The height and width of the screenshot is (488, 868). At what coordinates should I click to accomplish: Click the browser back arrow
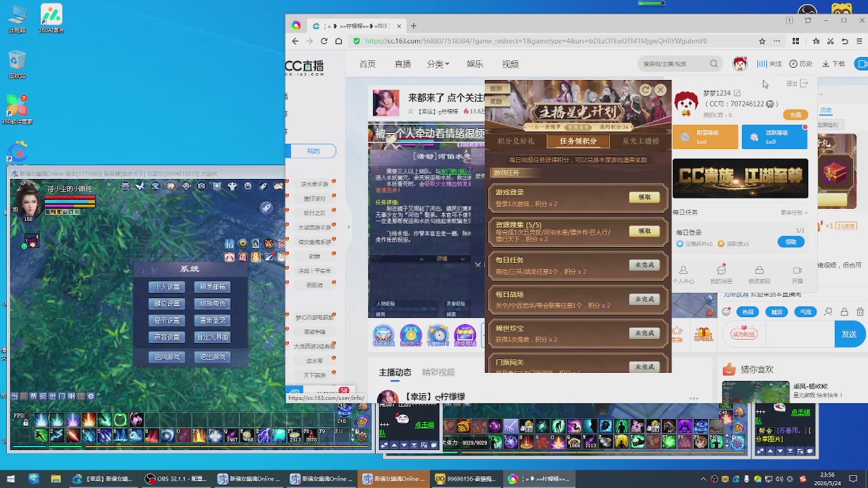coord(295,41)
